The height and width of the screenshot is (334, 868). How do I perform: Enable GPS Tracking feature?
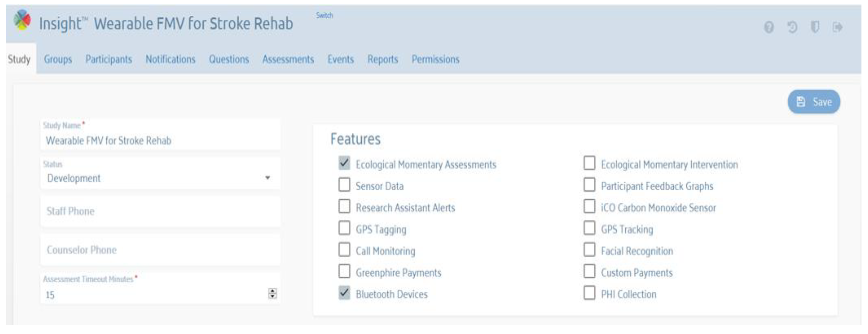[589, 228]
